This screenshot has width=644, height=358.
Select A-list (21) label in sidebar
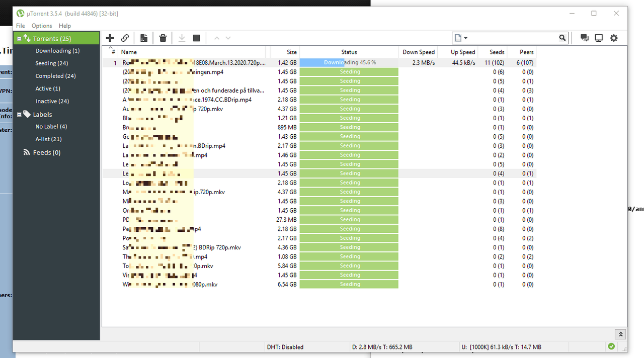point(48,139)
